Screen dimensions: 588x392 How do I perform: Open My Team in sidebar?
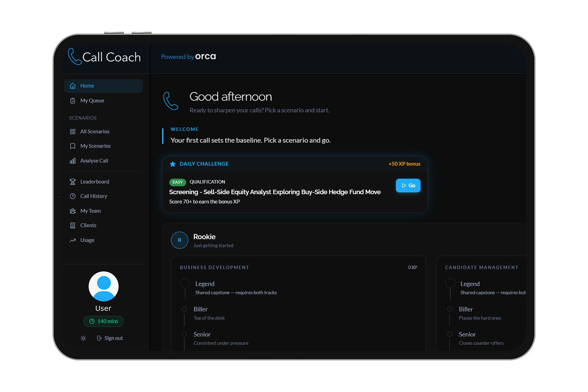[103, 211]
